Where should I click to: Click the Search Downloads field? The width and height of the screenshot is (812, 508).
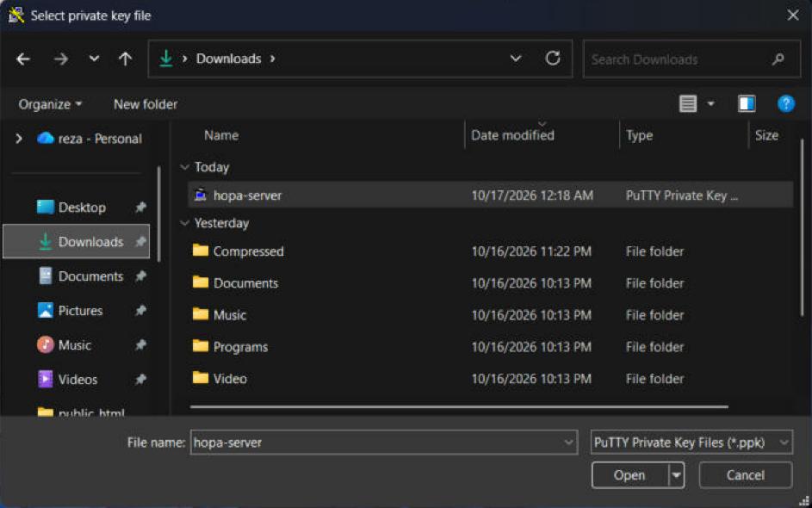(691, 59)
